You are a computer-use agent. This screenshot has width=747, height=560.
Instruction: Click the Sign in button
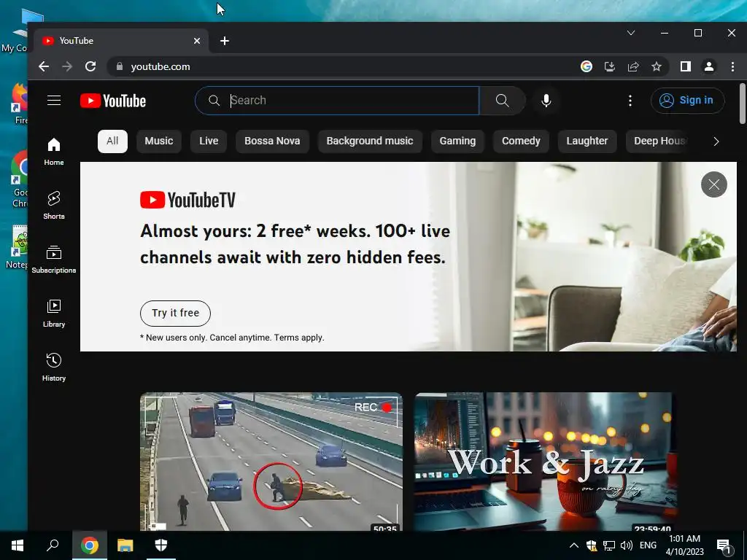coord(687,101)
